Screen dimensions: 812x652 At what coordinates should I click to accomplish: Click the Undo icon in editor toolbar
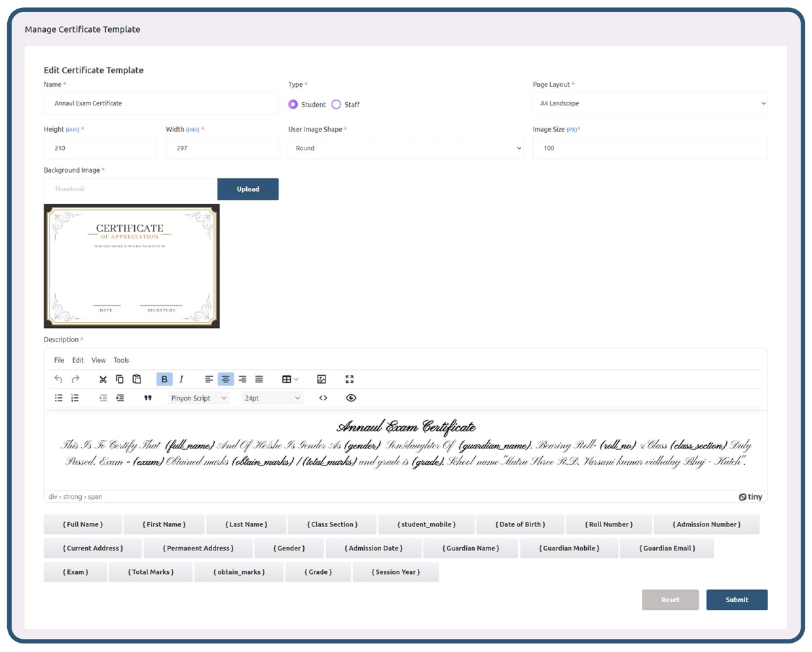coord(58,379)
